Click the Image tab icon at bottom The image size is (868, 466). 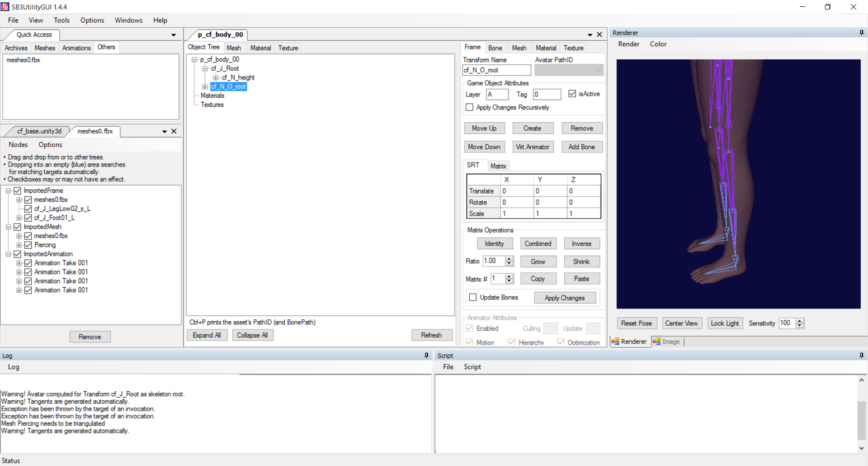pos(656,342)
